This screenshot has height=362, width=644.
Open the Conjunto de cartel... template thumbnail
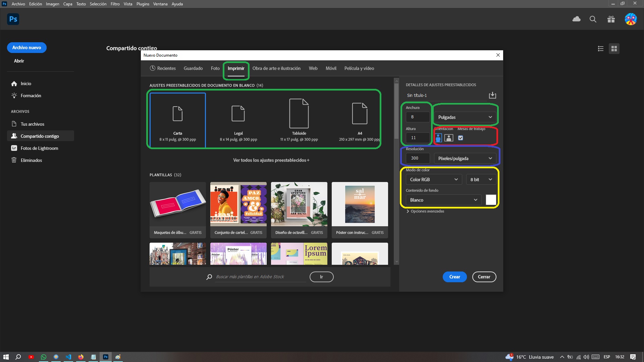238,210
